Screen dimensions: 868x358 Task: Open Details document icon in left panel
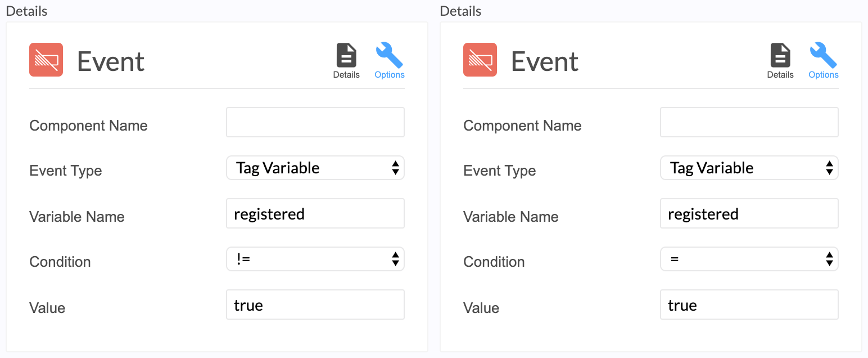click(346, 55)
